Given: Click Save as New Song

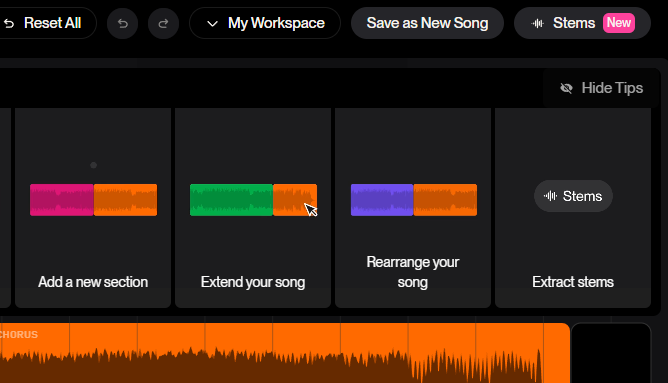Looking at the screenshot, I should [427, 23].
